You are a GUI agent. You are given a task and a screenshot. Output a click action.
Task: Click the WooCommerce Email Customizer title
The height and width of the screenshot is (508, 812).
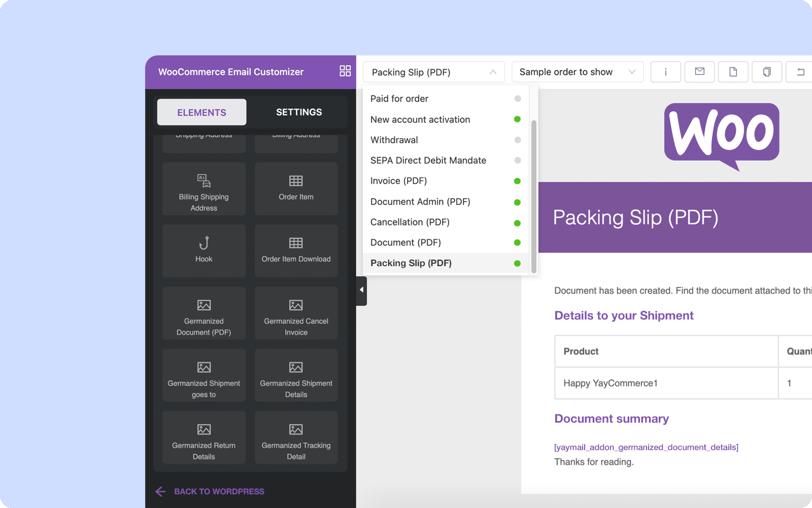click(231, 72)
